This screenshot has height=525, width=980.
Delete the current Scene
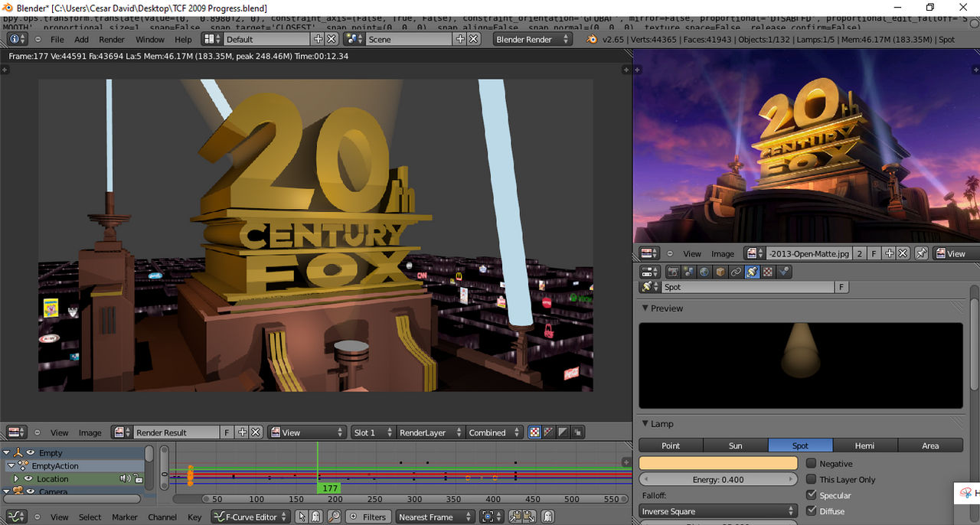click(472, 39)
